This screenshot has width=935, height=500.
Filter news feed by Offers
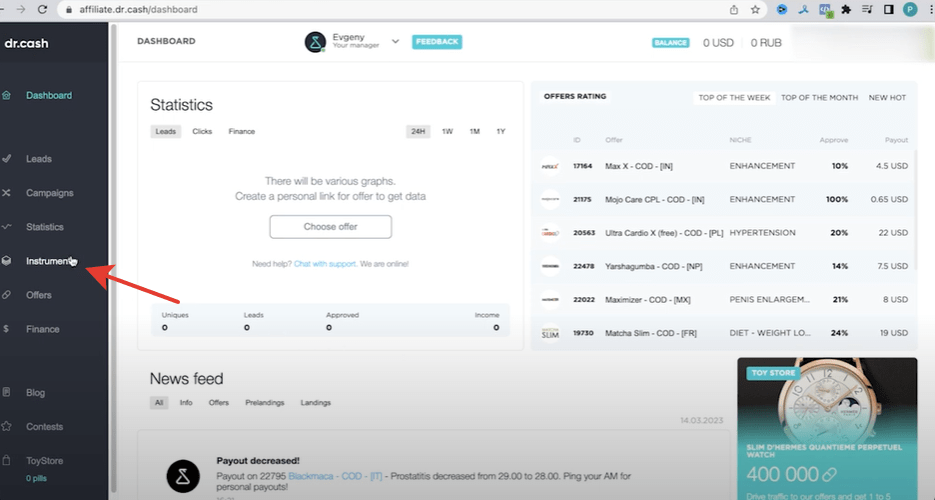tap(219, 403)
